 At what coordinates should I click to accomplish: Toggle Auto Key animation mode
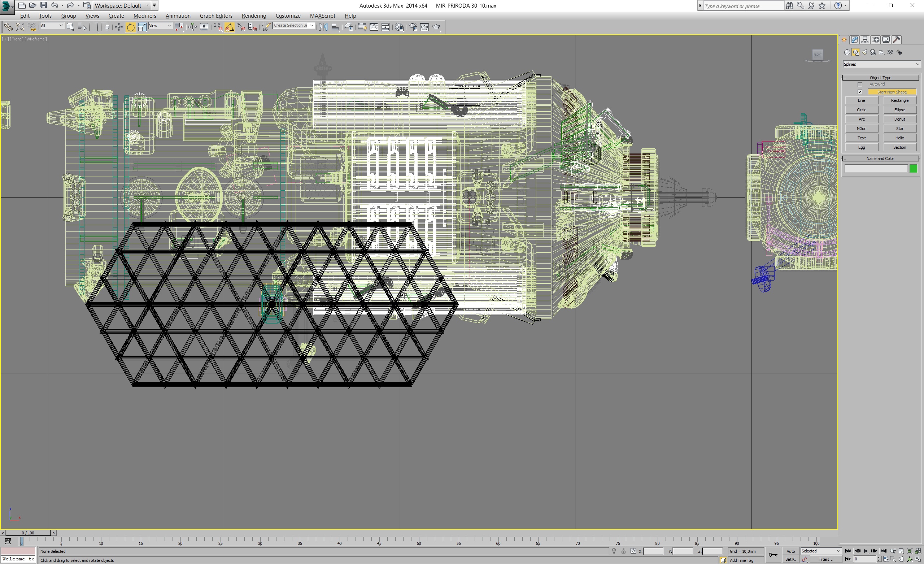790,551
